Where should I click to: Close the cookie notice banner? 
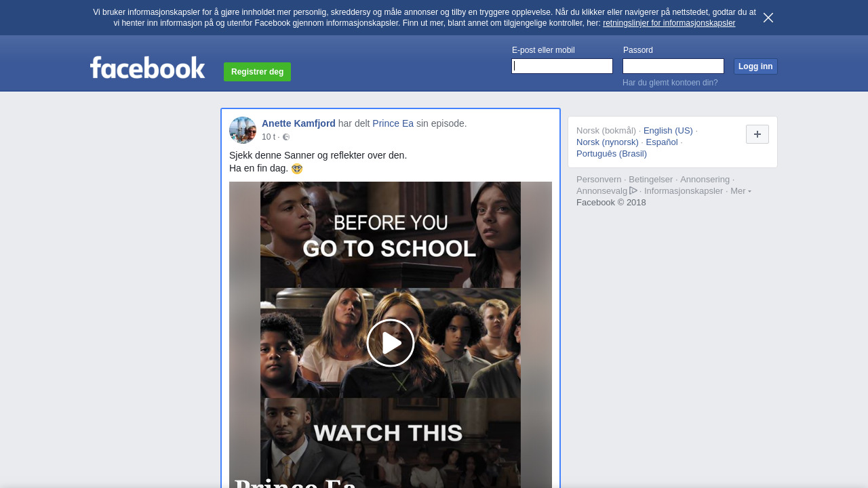768,18
